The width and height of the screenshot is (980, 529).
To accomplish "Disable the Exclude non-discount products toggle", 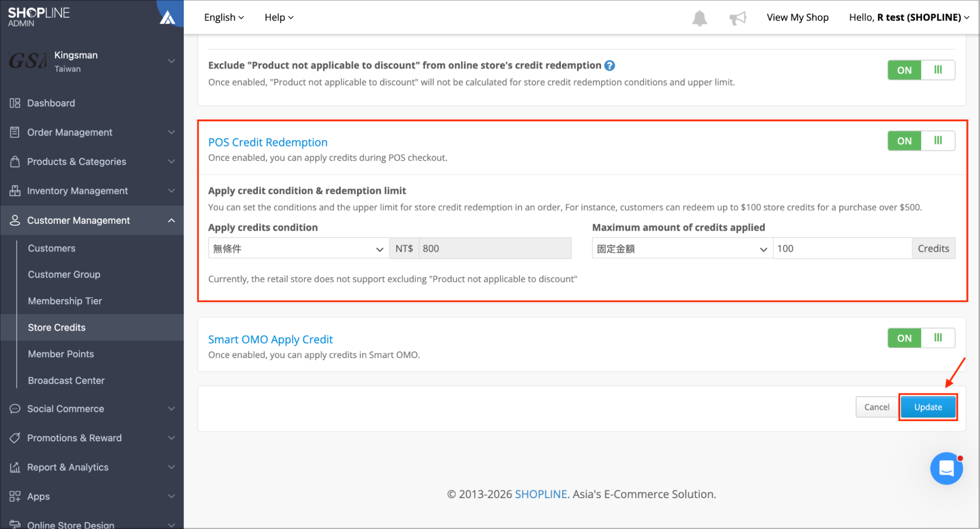I will click(x=921, y=70).
